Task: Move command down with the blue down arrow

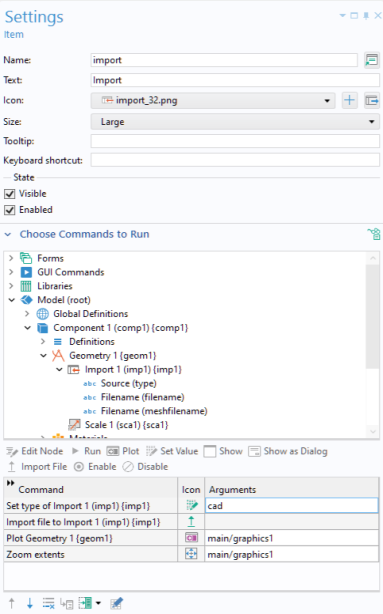Action: (x=30, y=603)
